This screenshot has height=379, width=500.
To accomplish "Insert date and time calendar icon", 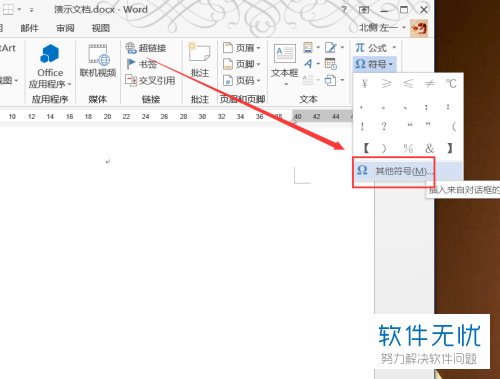I will tap(331, 64).
